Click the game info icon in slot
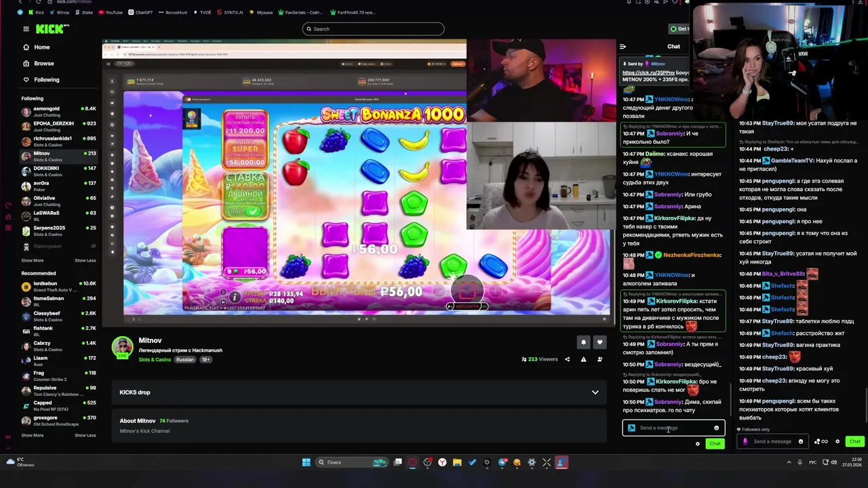Image resolution: width=868 pixels, height=488 pixels. point(234,297)
